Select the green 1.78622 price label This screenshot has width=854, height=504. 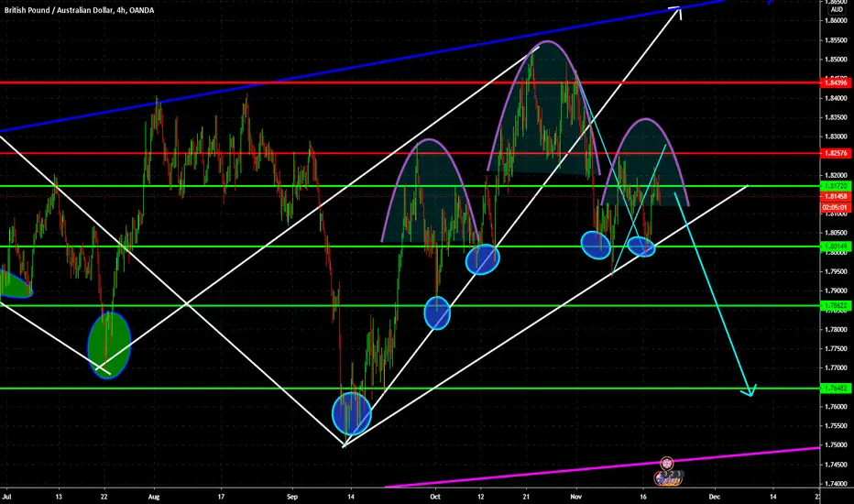pyautogui.click(x=836, y=306)
